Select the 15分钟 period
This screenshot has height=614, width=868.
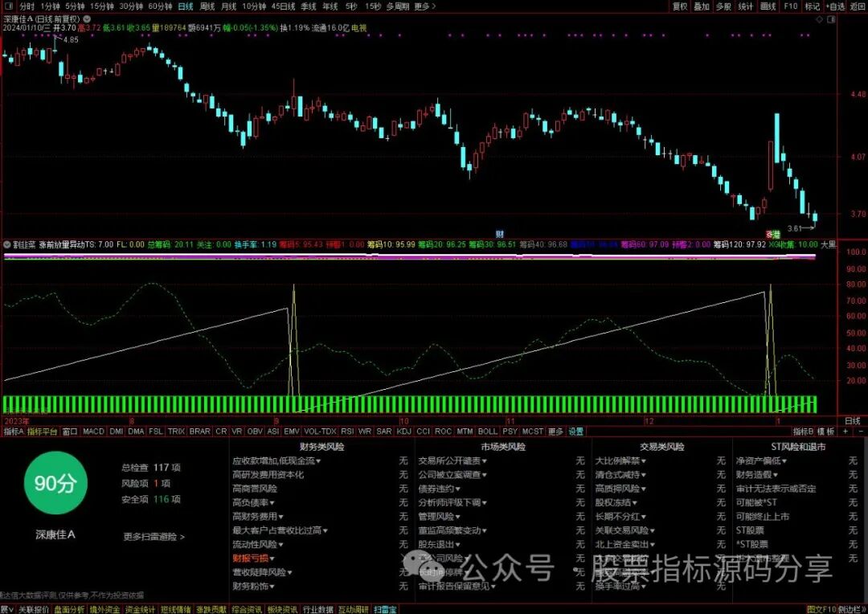pyautogui.click(x=102, y=6)
